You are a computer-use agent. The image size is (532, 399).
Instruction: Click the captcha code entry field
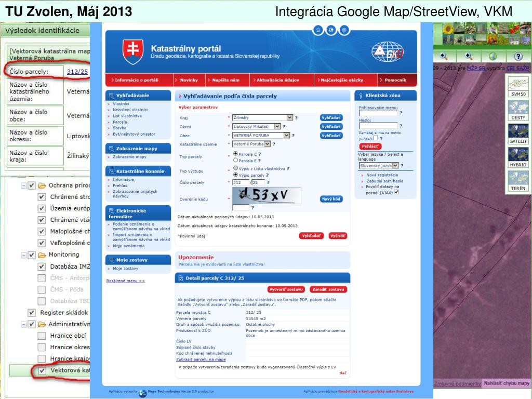(x=241, y=207)
